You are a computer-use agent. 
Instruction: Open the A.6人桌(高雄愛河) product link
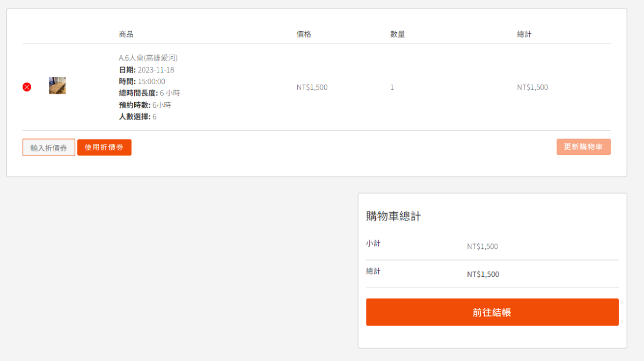click(x=148, y=57)
